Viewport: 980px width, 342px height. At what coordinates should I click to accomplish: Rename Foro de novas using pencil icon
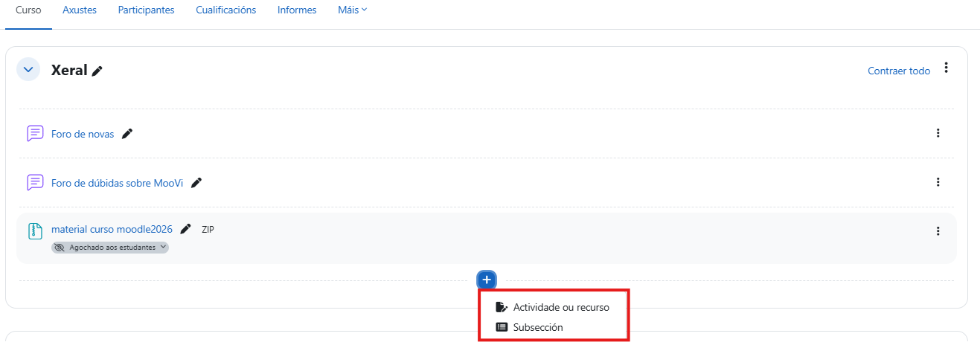tap(127, 134)
